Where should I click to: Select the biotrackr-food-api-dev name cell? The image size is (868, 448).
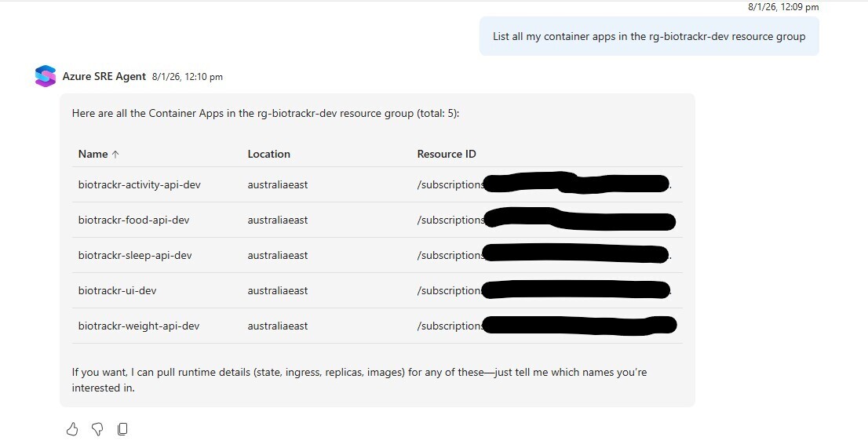coord(133,220)
